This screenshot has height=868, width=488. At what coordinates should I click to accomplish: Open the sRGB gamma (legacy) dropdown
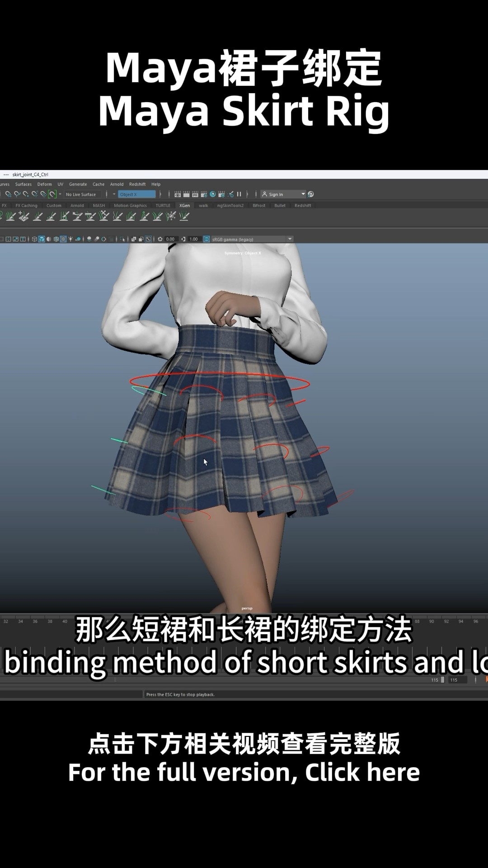coord(252,239)
